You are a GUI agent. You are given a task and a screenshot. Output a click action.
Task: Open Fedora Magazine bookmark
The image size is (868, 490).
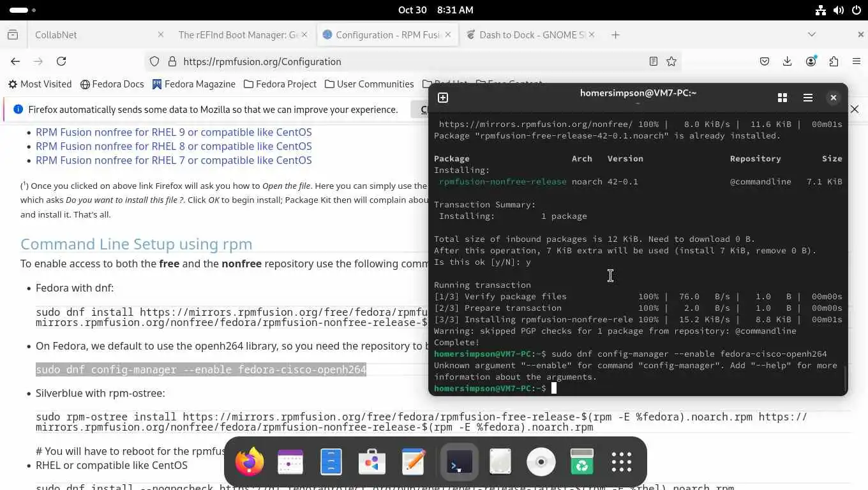[x=194, y=84]
